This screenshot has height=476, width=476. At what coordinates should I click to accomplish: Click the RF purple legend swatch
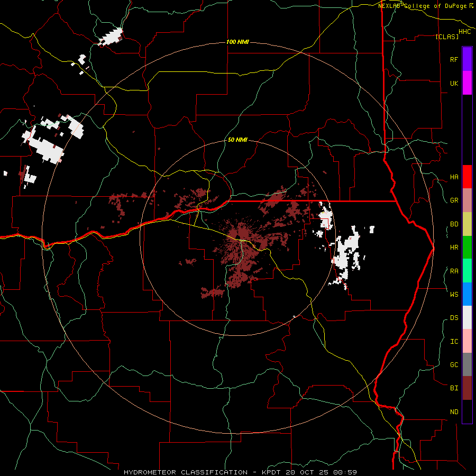[467, 59]
